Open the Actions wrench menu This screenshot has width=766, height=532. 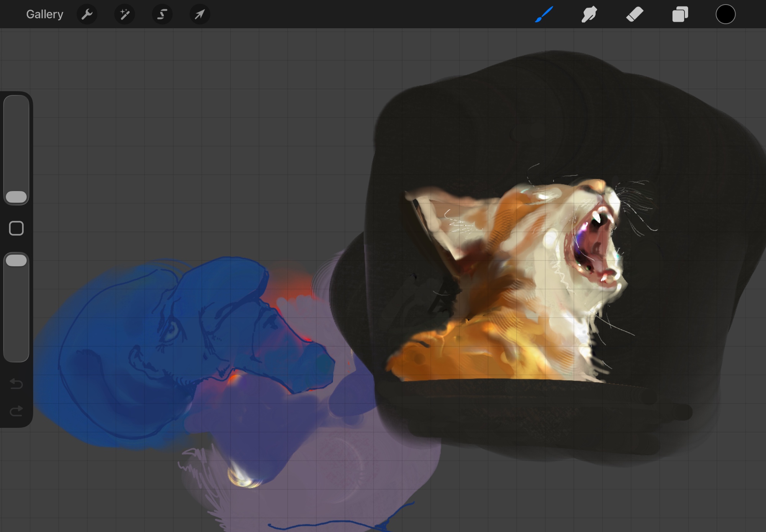pyautogui.click(x=87, y=15)
